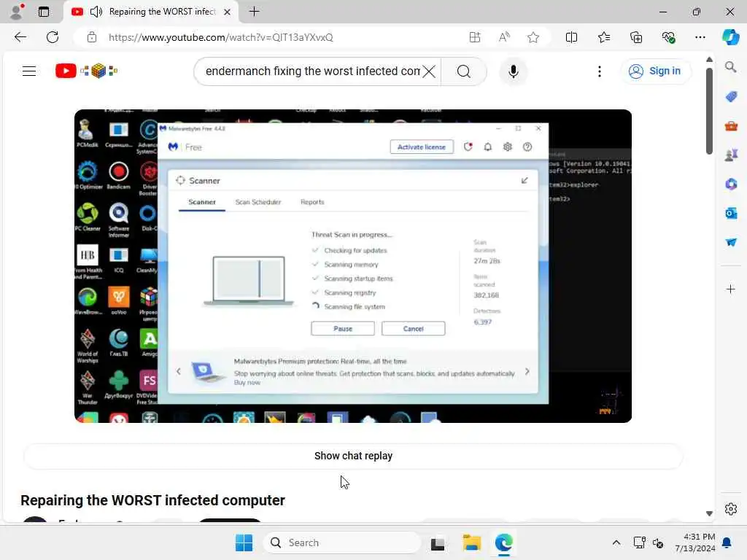The image size is (747, 560).
Task: Edit the YouTube search query field
Action: (x=312, y=71)
